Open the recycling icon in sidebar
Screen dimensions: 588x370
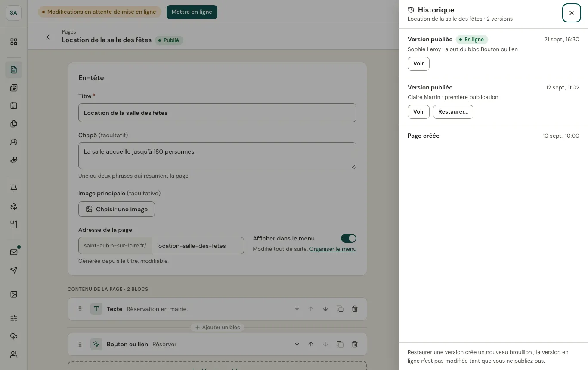pos(14,206)
